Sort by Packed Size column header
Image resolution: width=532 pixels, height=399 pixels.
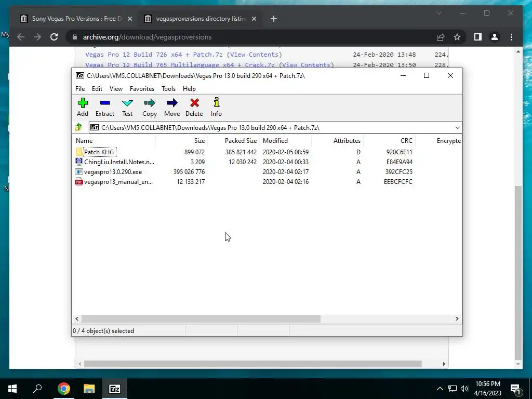234,140
